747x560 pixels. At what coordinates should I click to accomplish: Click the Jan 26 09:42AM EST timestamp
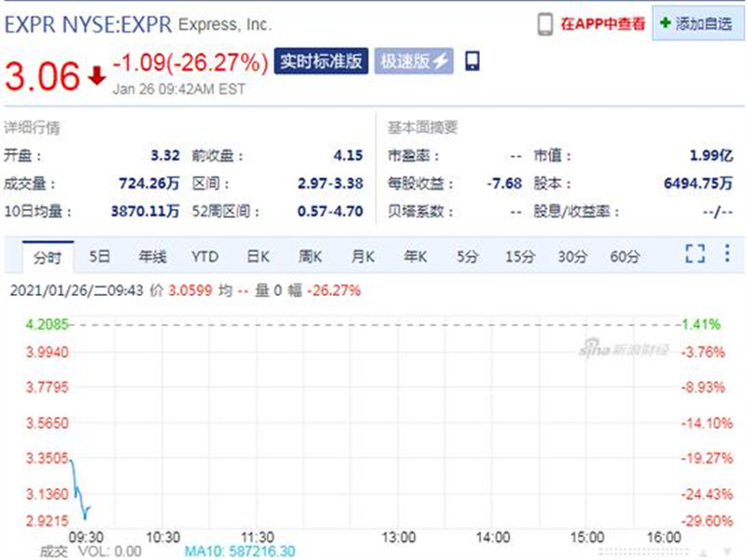click(178, 89)
